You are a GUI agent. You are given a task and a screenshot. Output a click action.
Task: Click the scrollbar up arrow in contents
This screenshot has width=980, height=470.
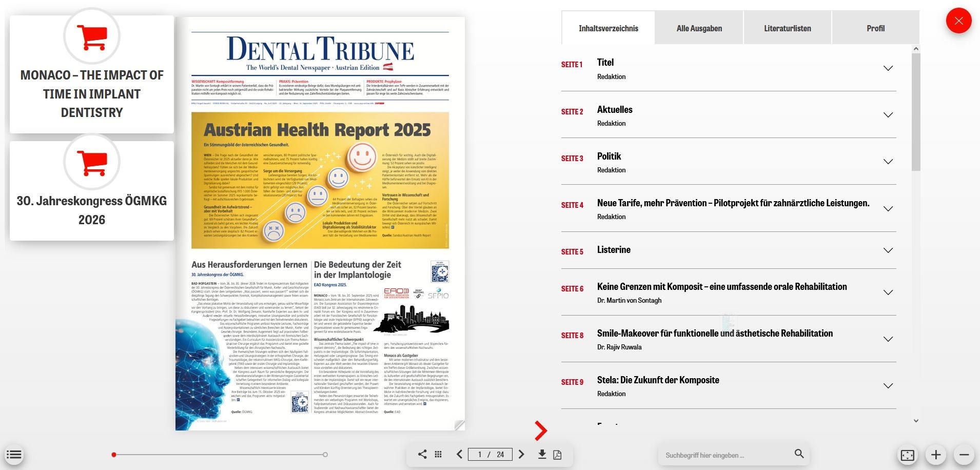(x=916, y=49)
